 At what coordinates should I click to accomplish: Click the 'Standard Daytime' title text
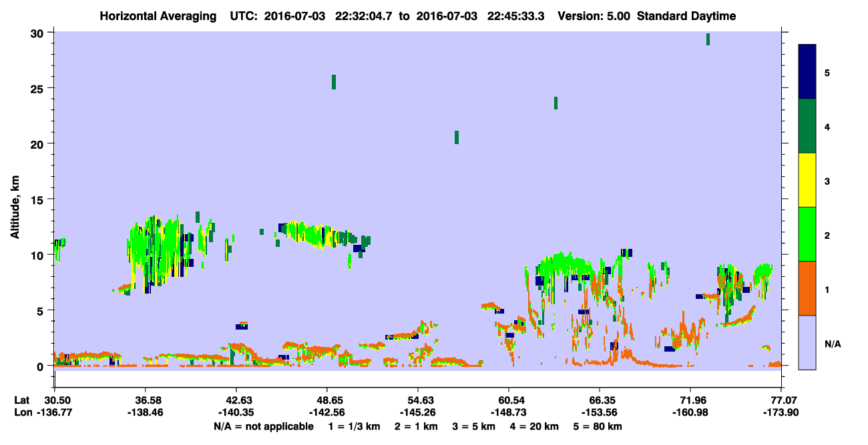pos(686,17)
